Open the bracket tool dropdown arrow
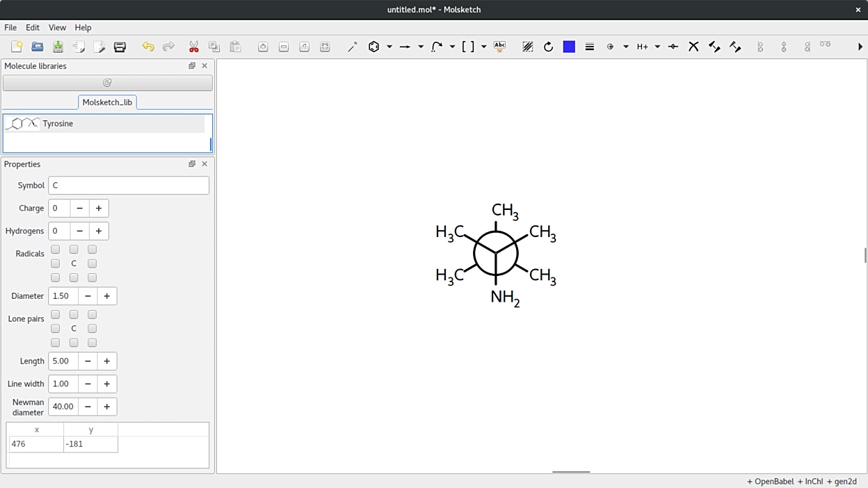The image size is (868, 488). pyautogui.click(x=484, y=47)
